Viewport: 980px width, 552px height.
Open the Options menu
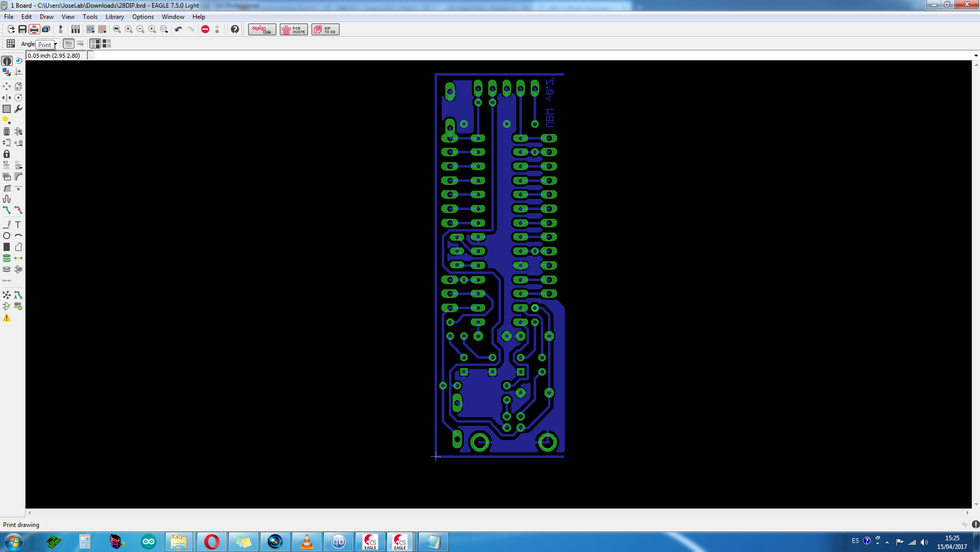click(142, 16)
